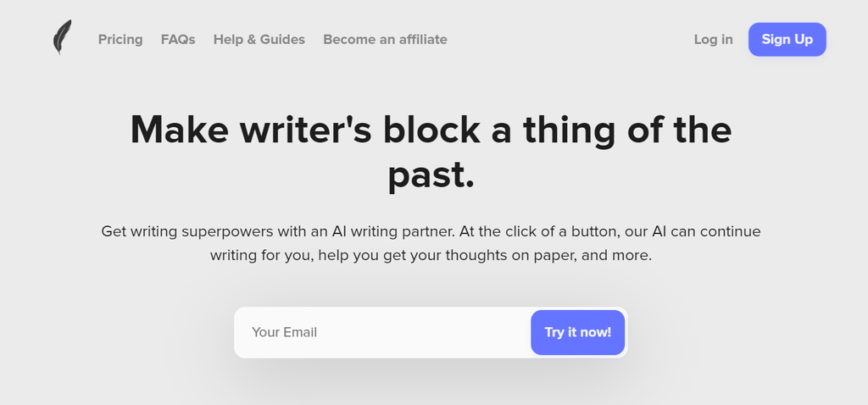Hit the Try it now! button
The width and height of the screenshot is (868, 405).
point(578,332)
